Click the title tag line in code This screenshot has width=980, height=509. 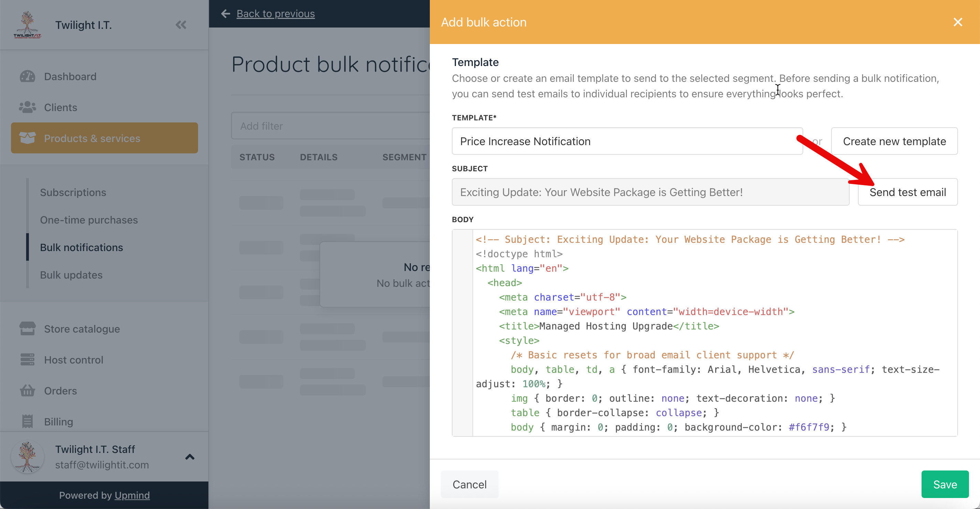[609, 326]
